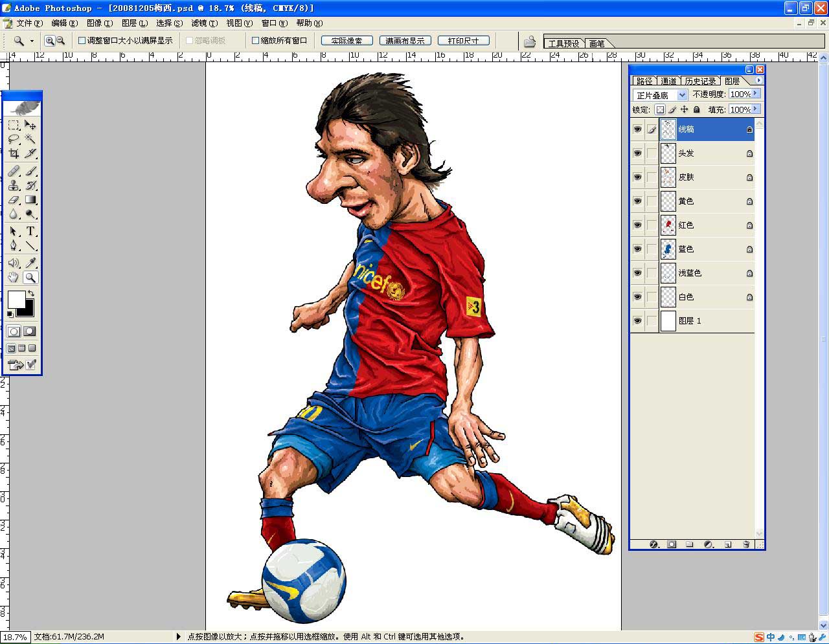The image size is (829, 644).
Task: Expand the opacity 不透明度 slider arrow
Action: coord(756,94)
